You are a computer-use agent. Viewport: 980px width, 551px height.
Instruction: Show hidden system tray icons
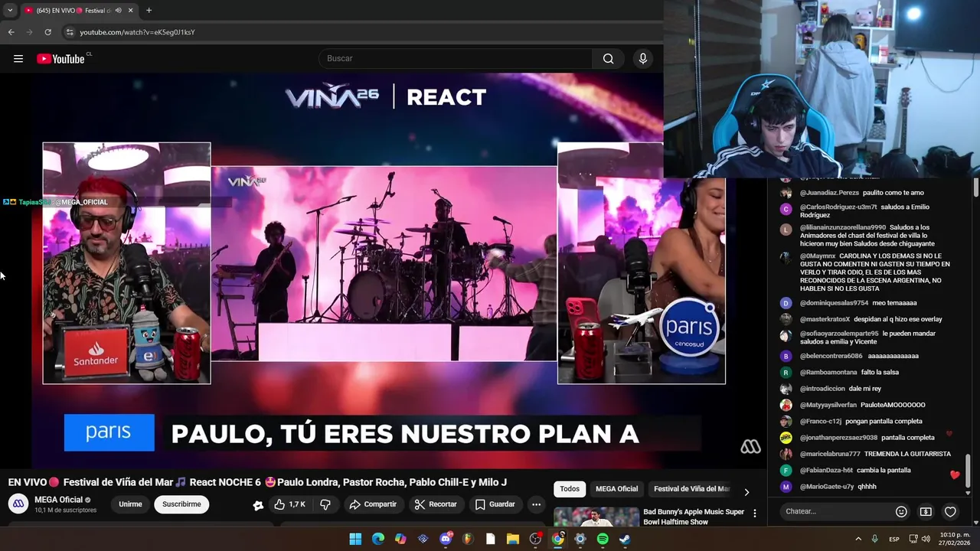[x=858, y=540]
